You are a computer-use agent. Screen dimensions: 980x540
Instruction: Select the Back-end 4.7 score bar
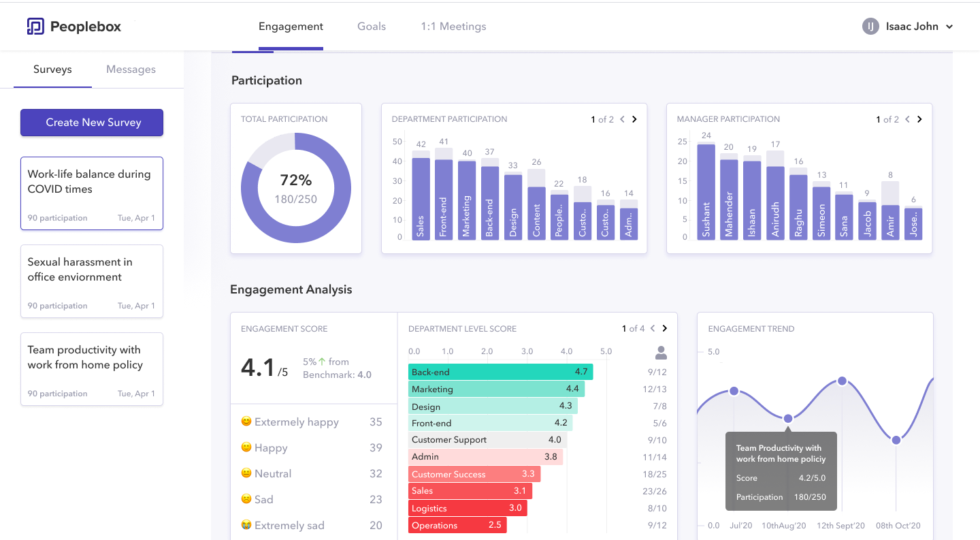coord(500,372)
